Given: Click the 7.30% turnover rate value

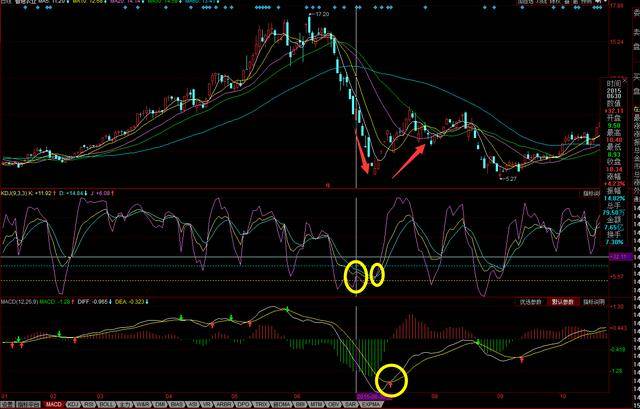Looking at the screenshot, I should pos(614,242).
